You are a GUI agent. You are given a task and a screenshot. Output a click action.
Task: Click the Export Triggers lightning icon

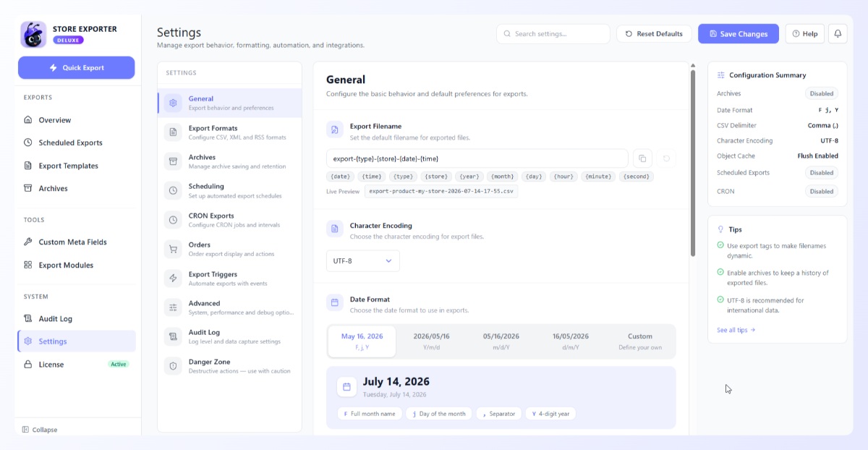point(173,279)
